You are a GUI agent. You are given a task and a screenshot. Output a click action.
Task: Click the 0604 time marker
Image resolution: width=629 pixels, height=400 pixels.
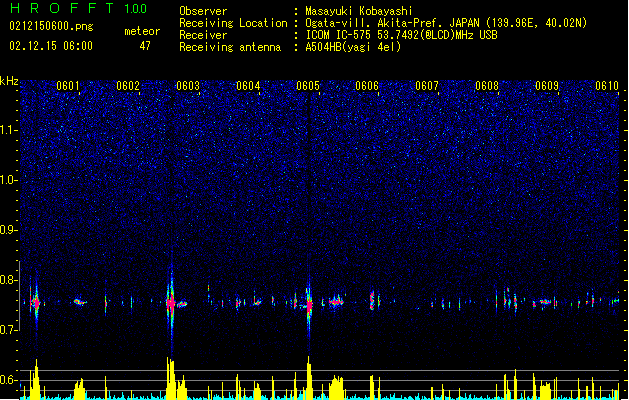pos(248,86)
